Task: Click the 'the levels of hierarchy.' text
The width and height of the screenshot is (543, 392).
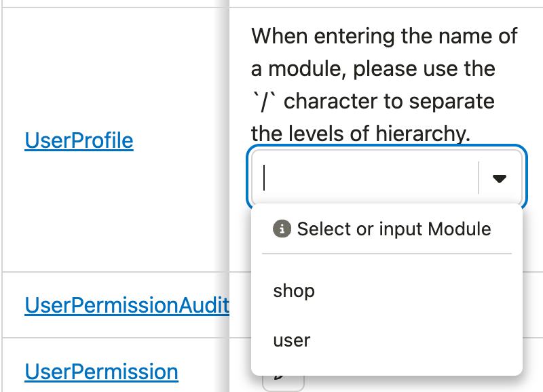Action: click(x=361, y=134)
